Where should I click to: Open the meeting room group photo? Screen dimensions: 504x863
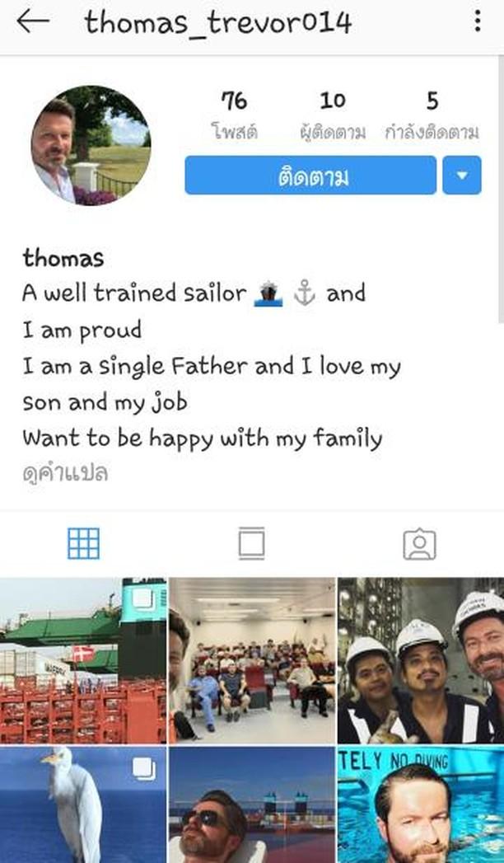click(252, 660)
